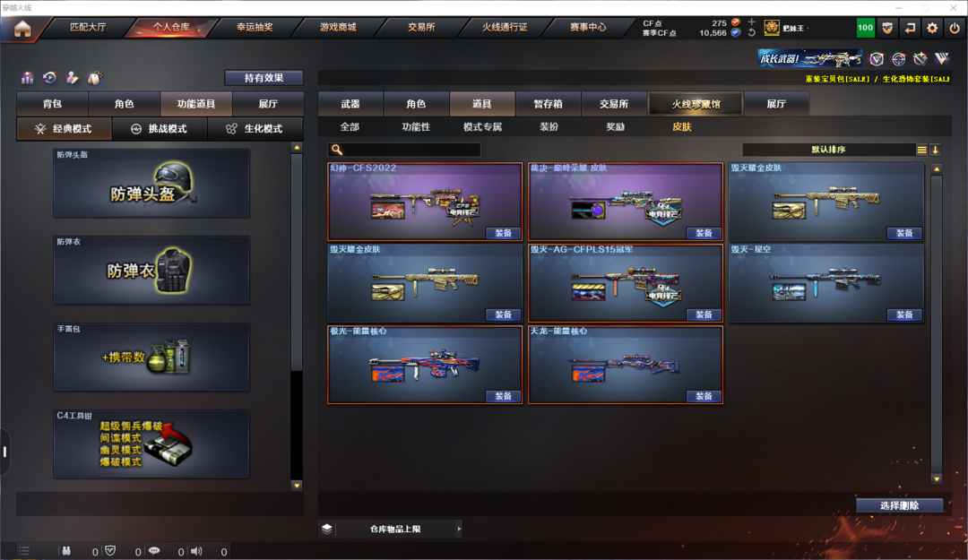Open the chat bubble icon in the status bar

coord(154,551)
